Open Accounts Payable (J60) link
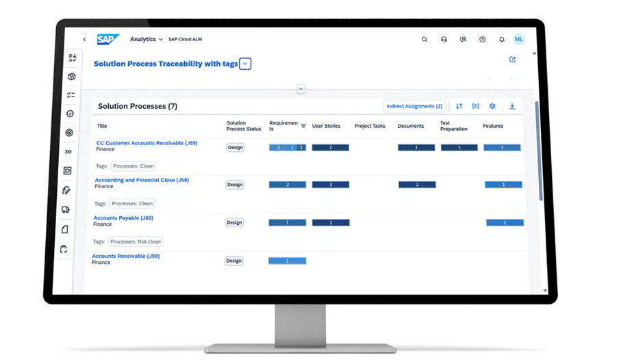 tap(123, 218)
